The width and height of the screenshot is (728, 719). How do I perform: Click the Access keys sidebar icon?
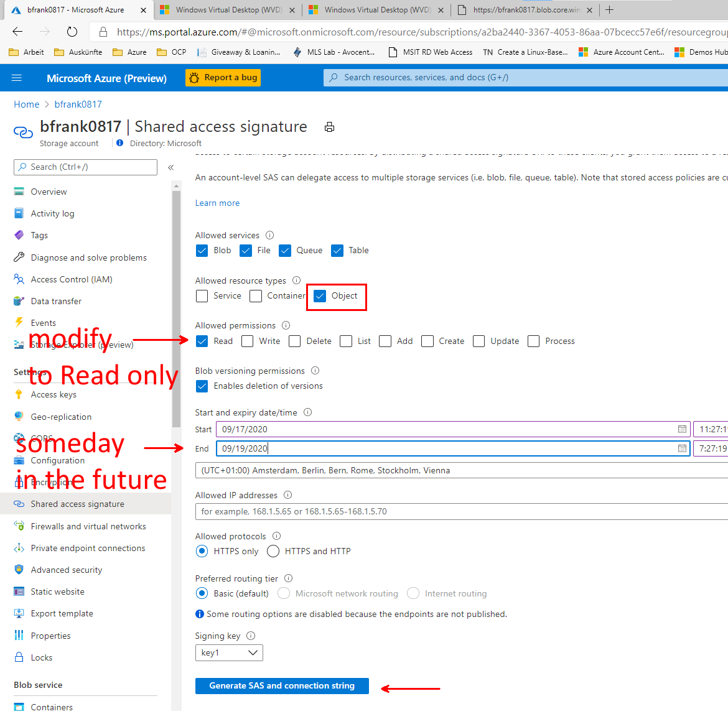point(19,394)
